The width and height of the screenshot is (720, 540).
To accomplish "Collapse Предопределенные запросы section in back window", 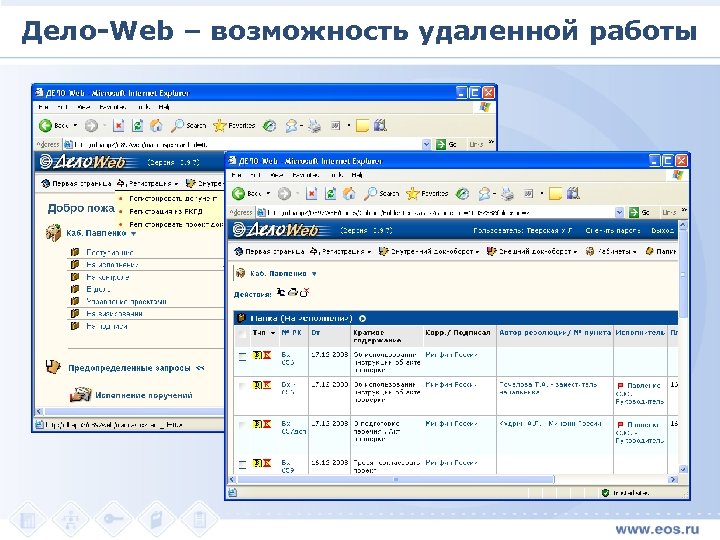I will pyautogui.click(x=200, y=368).
